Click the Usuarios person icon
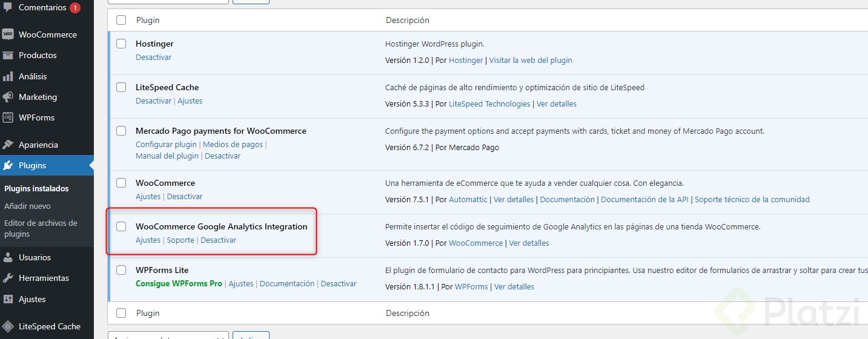868x339 pixels. coord(8,257)
